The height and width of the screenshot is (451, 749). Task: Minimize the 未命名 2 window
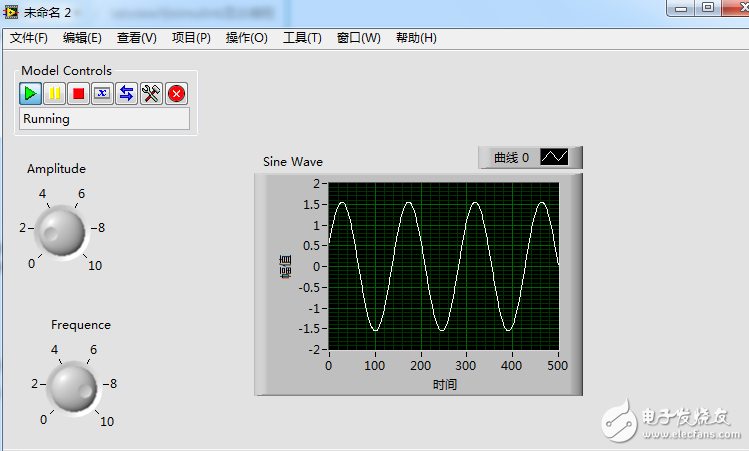click(x=681, y=8)
